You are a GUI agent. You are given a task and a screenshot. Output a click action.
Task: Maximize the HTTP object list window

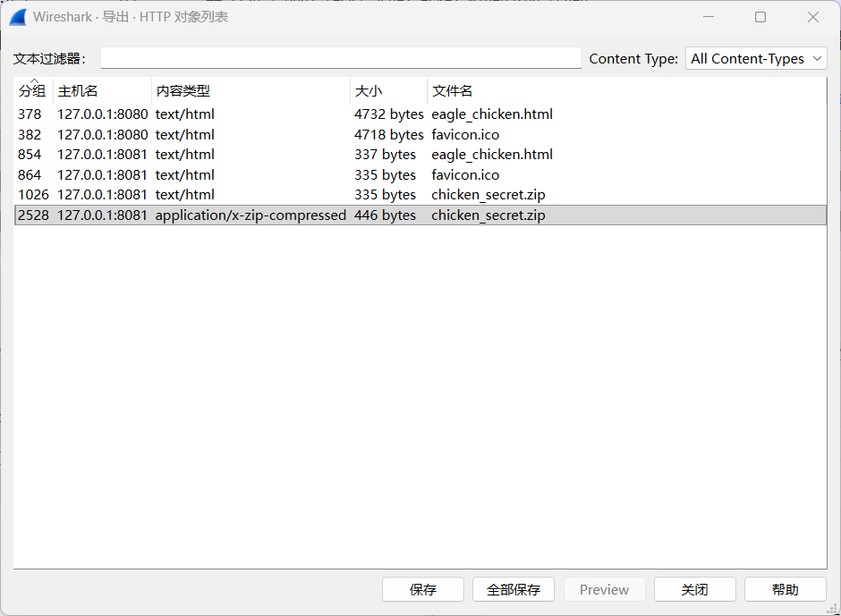pyautogui.click(x=760, y=17)
